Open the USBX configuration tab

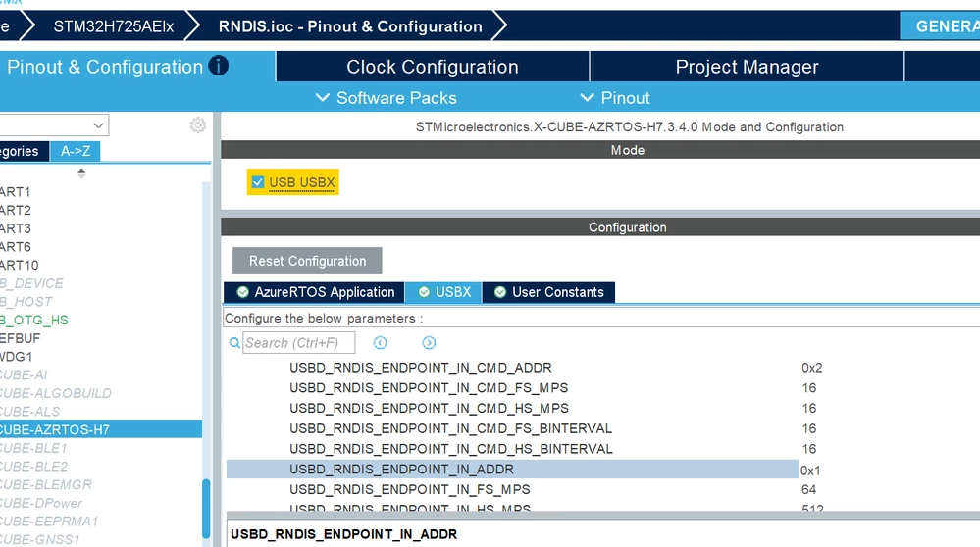(443, 292)
